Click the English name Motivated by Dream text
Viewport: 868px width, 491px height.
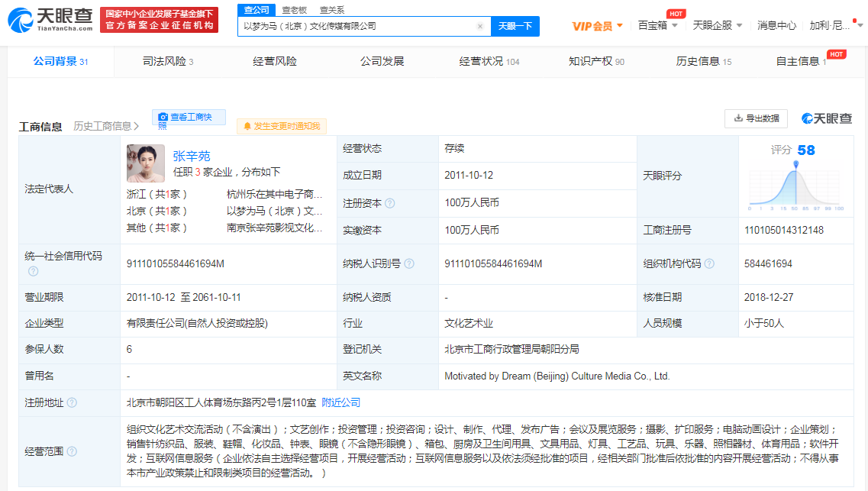pos(557,376)
